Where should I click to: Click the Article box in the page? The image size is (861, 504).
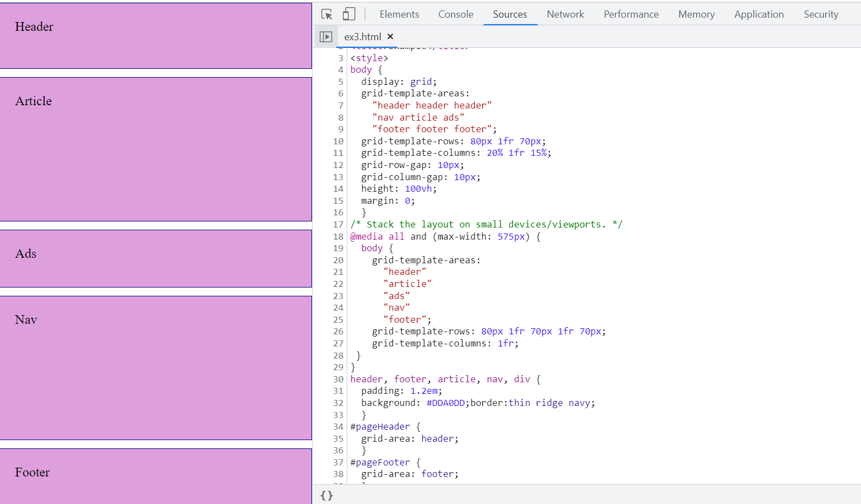(155, 149)
